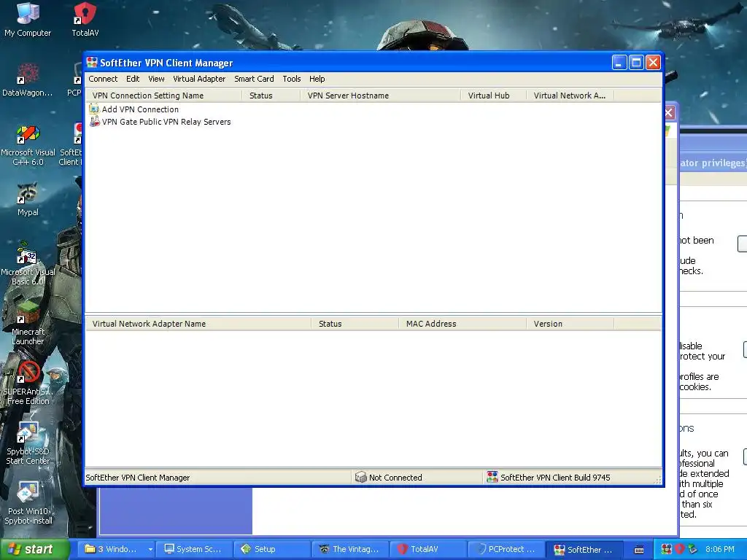Select VPN Gate Public VPN Relay Servers text
Image resolution: width=747 pixels, height=560 pixels.
[x=166, y=122]
